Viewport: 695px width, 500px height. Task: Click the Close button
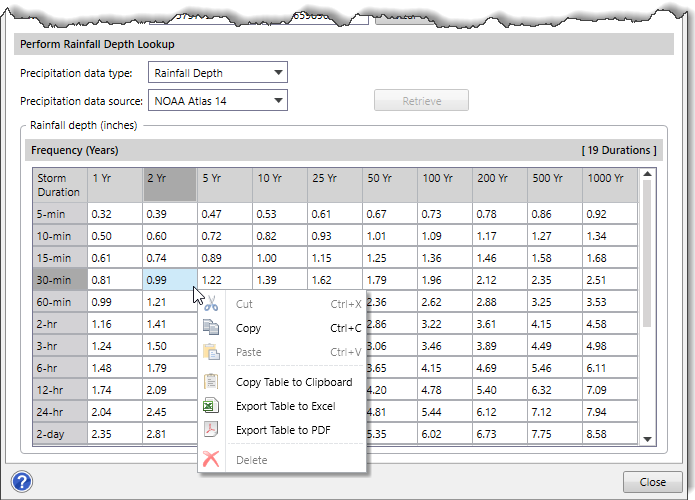point(652,482)
